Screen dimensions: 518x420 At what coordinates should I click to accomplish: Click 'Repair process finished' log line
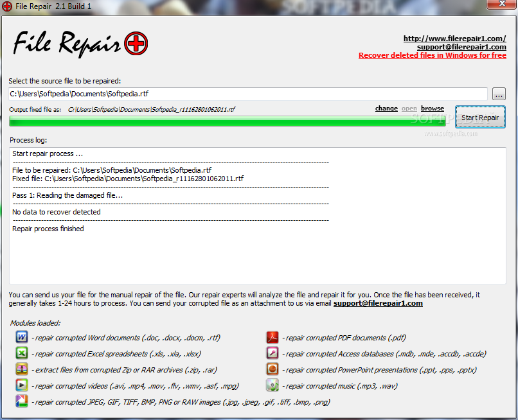click(48, 229)
